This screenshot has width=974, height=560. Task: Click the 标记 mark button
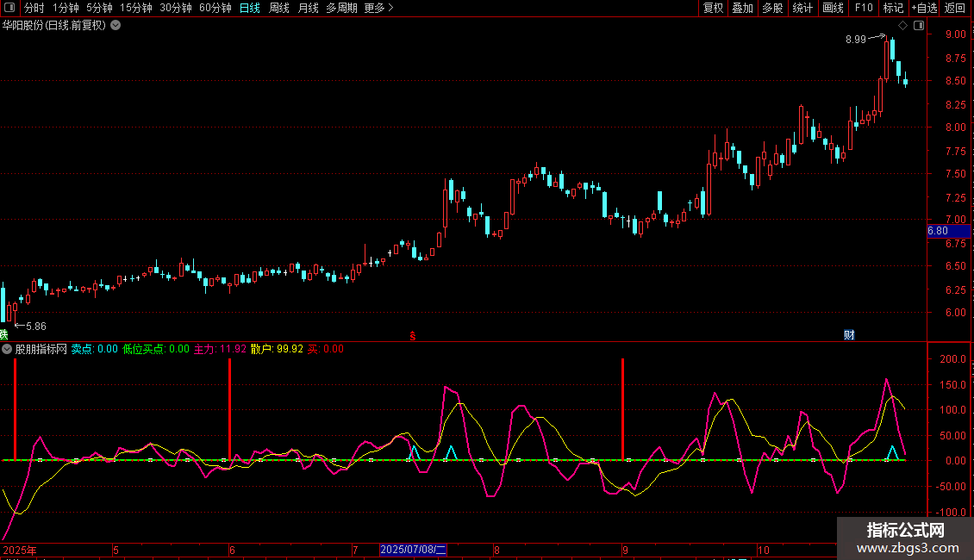coord(893,8)
